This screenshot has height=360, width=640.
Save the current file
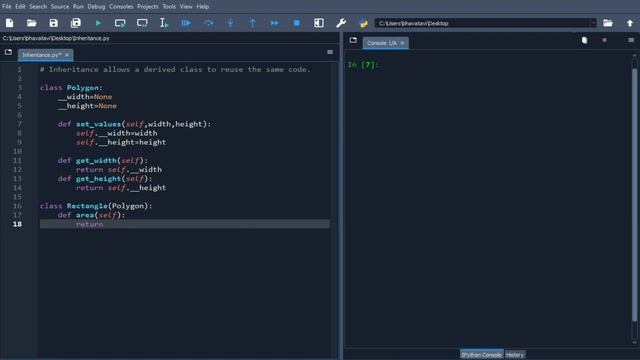click(53, 23)
